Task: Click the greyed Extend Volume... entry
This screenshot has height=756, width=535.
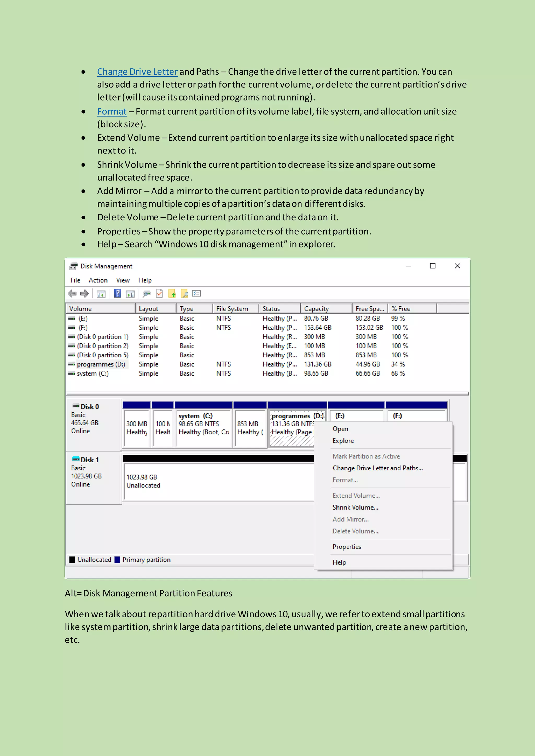Action: point(383,495)
